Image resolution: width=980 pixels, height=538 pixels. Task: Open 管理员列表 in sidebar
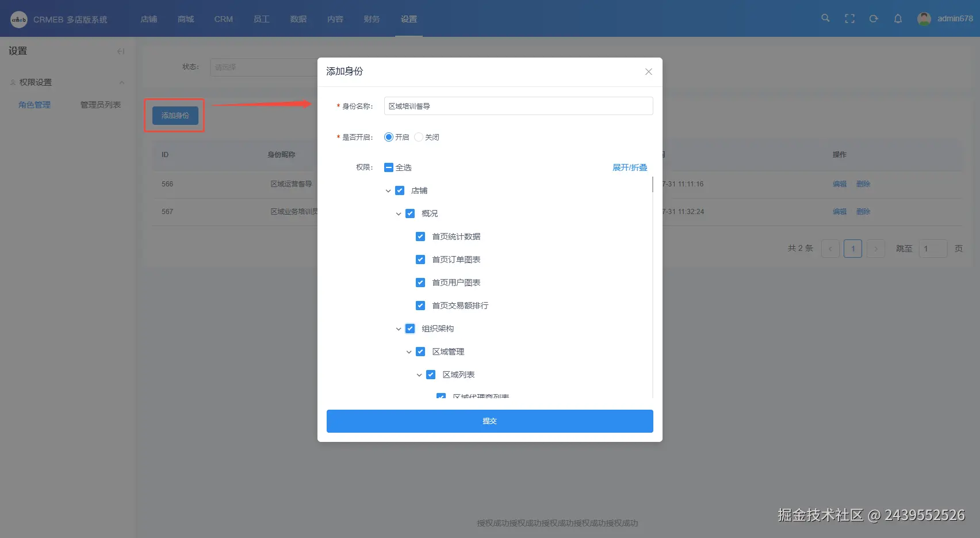tap(101, 105)
